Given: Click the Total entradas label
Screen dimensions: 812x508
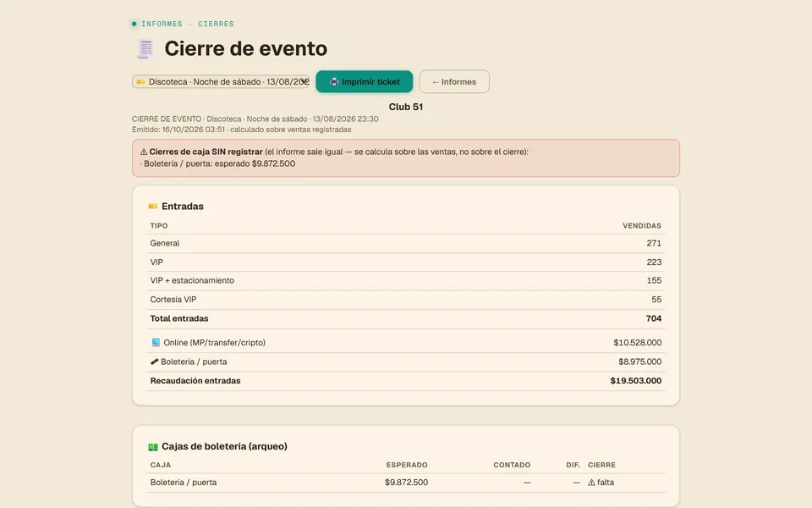Looking at the screenshot, I should [179, 319].
